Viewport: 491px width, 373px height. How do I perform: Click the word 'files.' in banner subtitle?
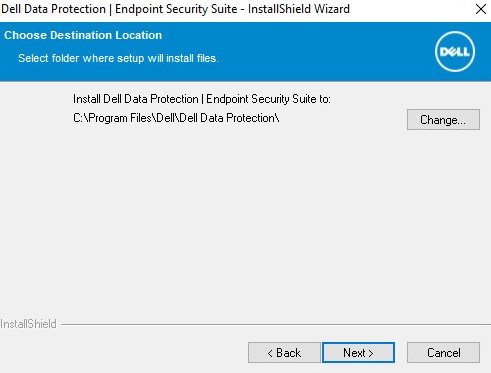coord(207,58)
